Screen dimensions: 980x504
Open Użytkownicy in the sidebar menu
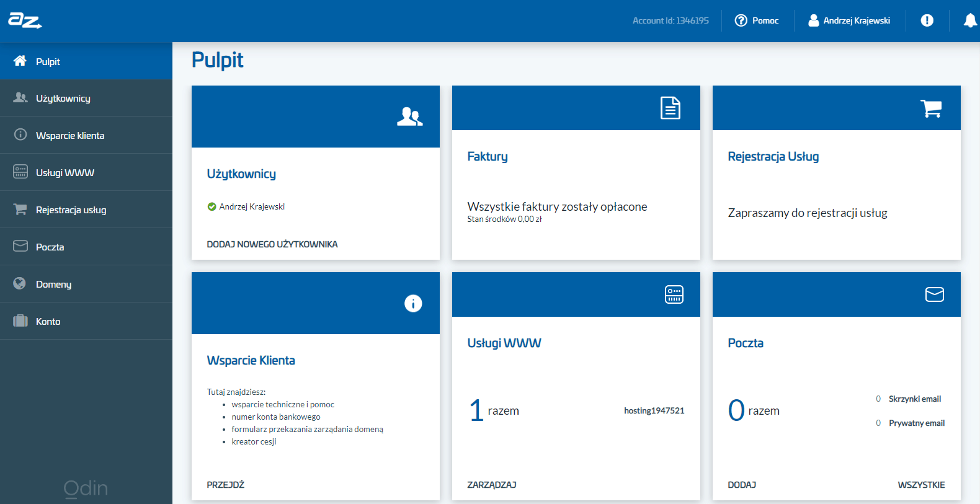point(86,98)
